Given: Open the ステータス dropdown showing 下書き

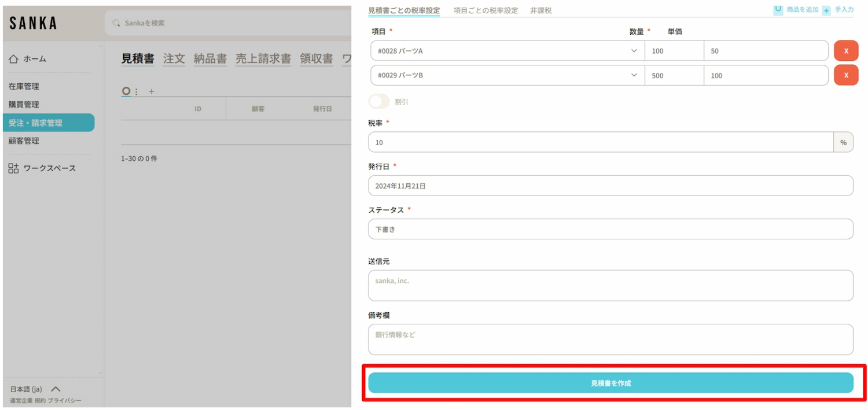Looking at the screenshot, I should [x=610, y=229].
